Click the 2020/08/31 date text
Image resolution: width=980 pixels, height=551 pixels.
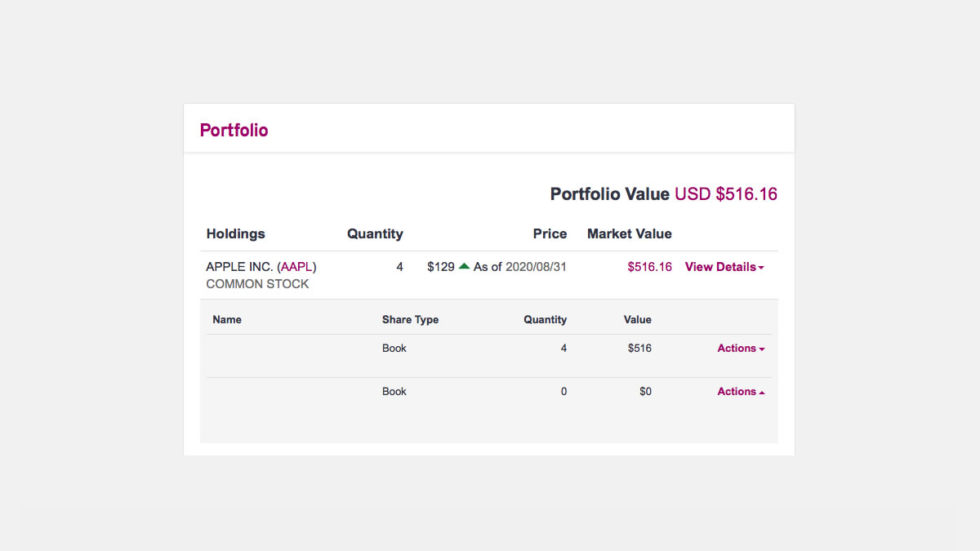tap(537, 267)
